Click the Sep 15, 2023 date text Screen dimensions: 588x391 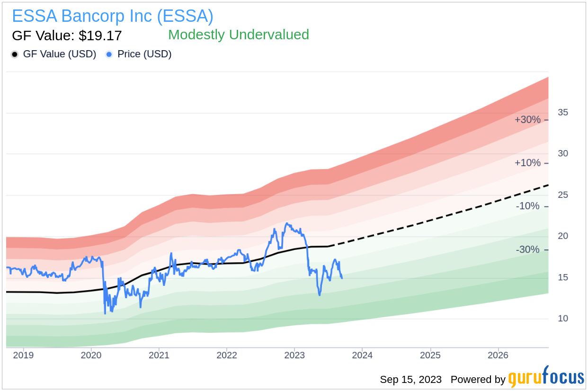coord(411,380)
